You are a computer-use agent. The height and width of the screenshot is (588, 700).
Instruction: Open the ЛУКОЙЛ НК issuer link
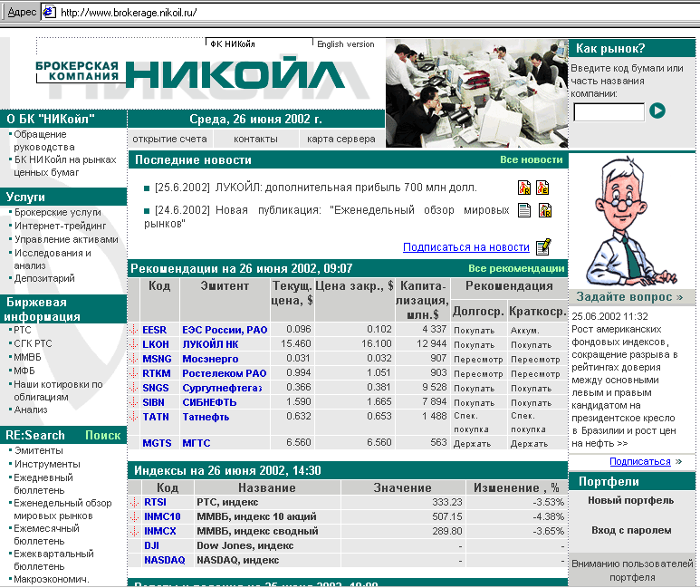210,344
